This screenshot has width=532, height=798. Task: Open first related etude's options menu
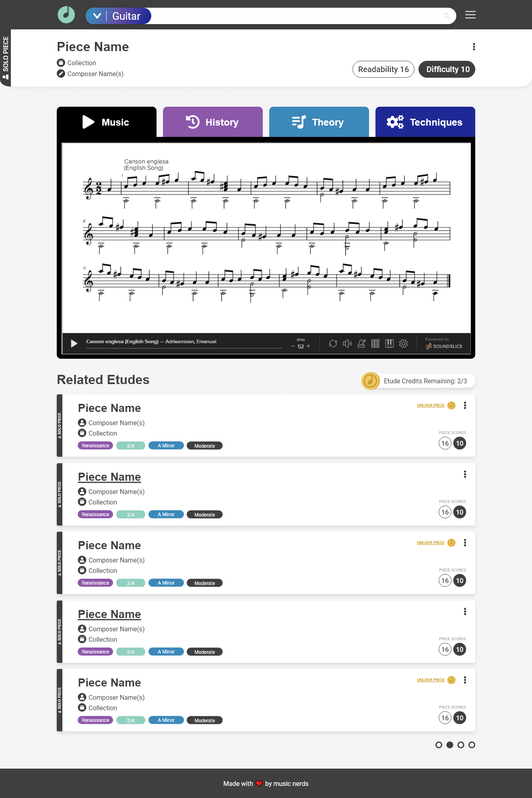[x=465, y=405]
